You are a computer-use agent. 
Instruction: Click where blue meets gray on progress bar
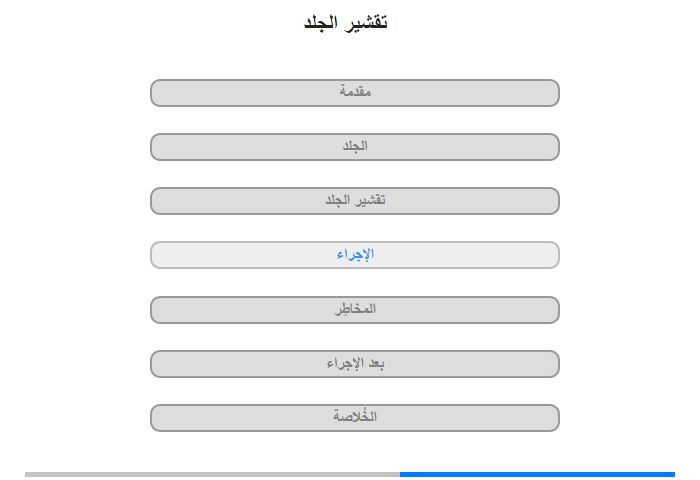click(400, 474)
